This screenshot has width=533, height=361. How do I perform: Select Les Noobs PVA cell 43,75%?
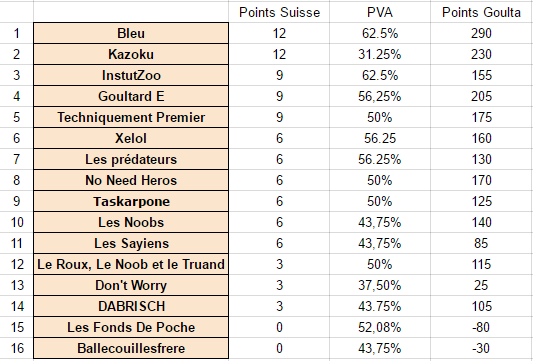(380, 222)
